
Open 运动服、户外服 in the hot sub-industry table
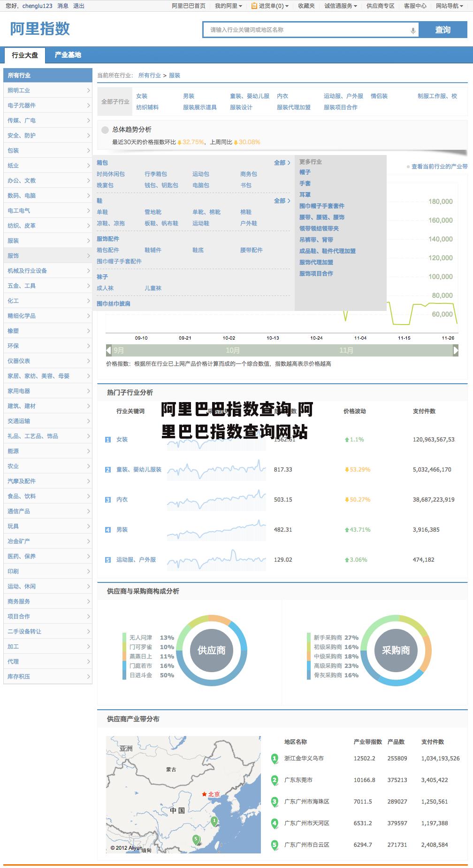[x=136, y=560]
